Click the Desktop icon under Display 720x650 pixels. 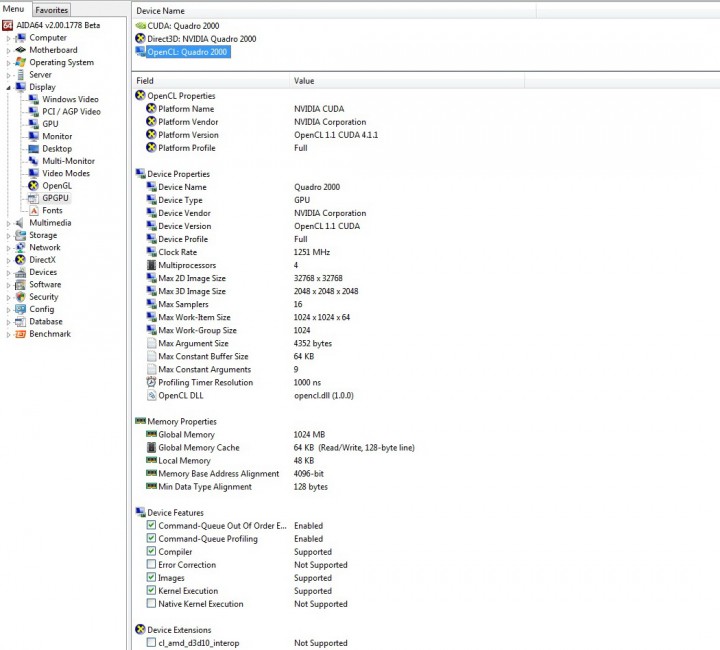pos(34,149)
